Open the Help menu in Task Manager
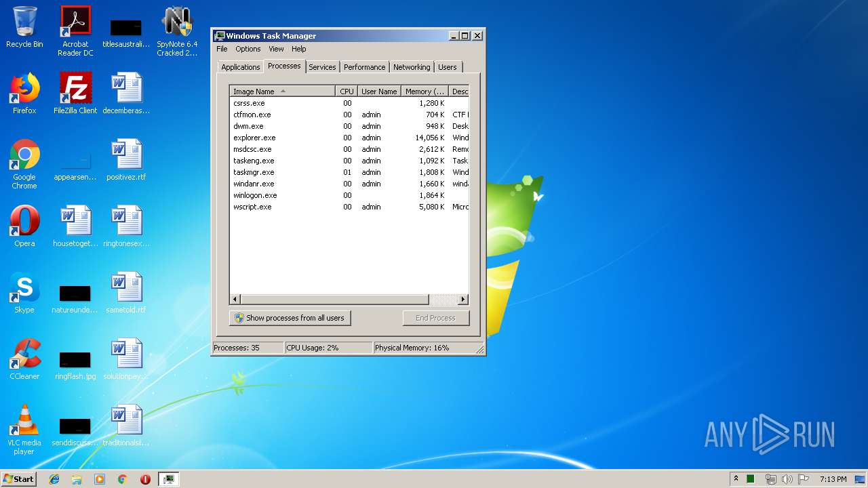868x488 pixels. [299, 49]
